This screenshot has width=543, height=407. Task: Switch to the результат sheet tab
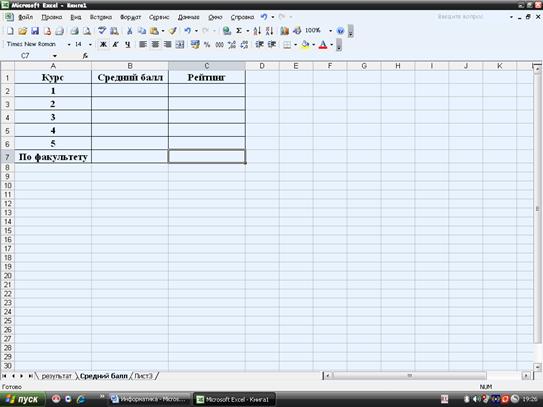pos(56,376)
